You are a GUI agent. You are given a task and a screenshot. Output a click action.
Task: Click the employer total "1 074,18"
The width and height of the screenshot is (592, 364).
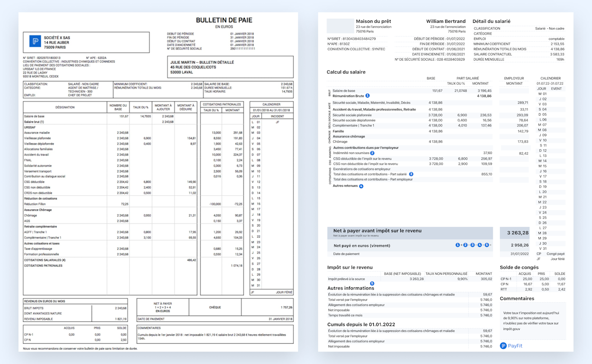pos(237,265)
